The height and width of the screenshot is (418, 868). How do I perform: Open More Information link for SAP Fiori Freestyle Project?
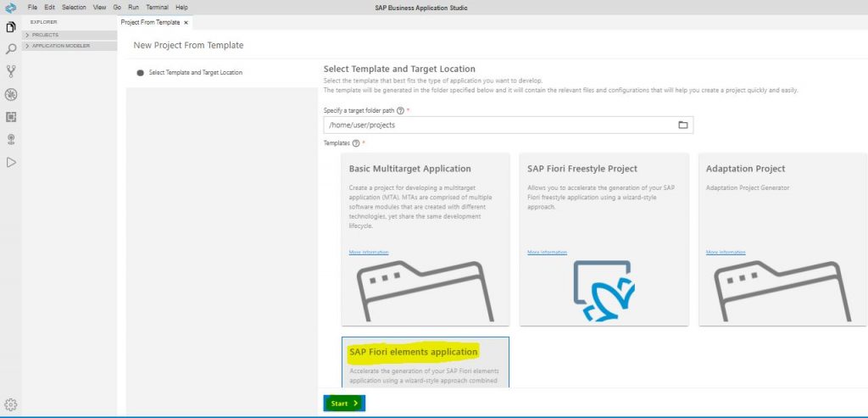(547, 253)
